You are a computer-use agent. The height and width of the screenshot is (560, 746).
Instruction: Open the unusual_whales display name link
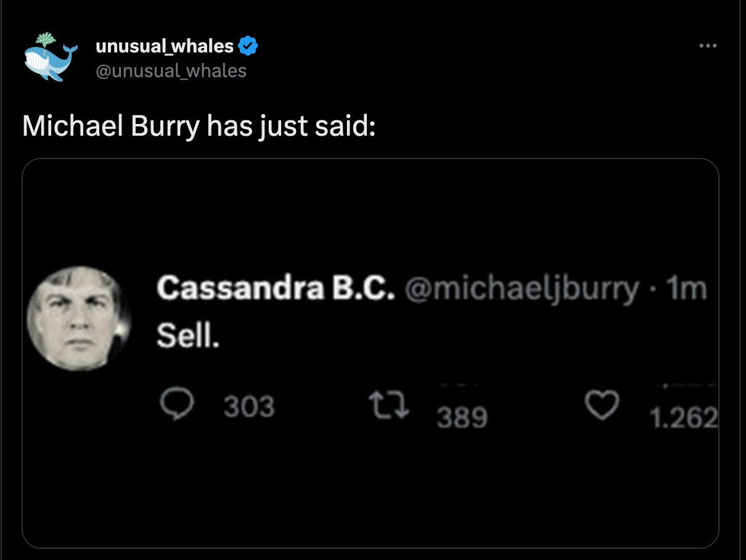pos(165,46)
